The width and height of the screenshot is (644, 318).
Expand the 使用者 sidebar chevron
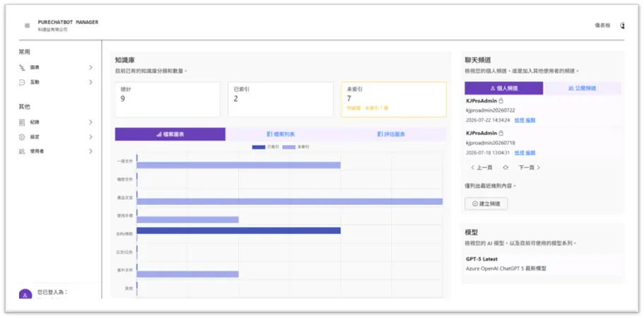coord(90,151)
